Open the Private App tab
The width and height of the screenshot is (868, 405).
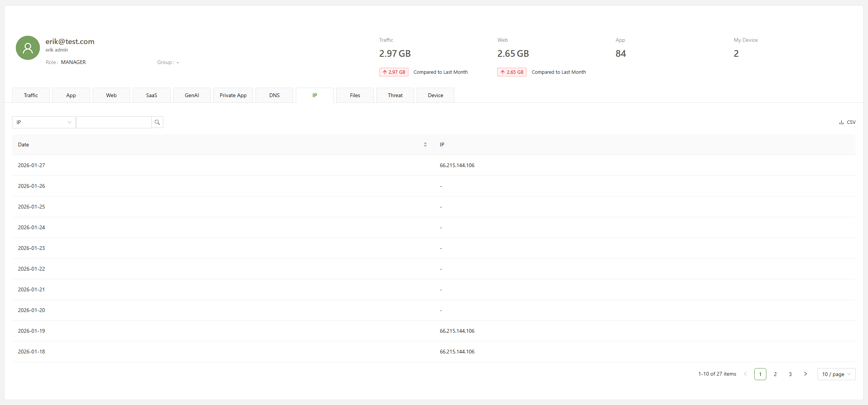tap(233, 95)
